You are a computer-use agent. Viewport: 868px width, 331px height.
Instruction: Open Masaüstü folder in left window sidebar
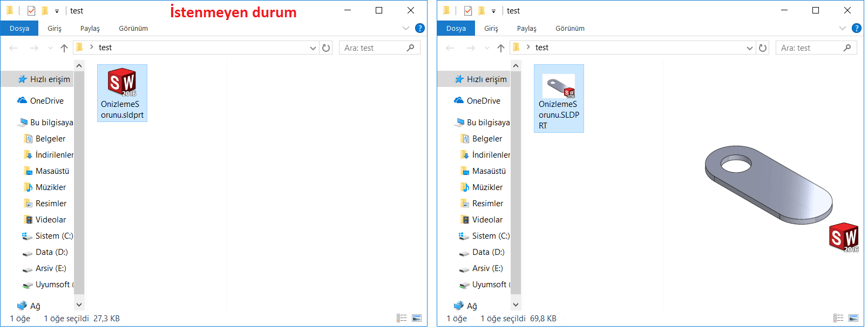pos(46,171)
